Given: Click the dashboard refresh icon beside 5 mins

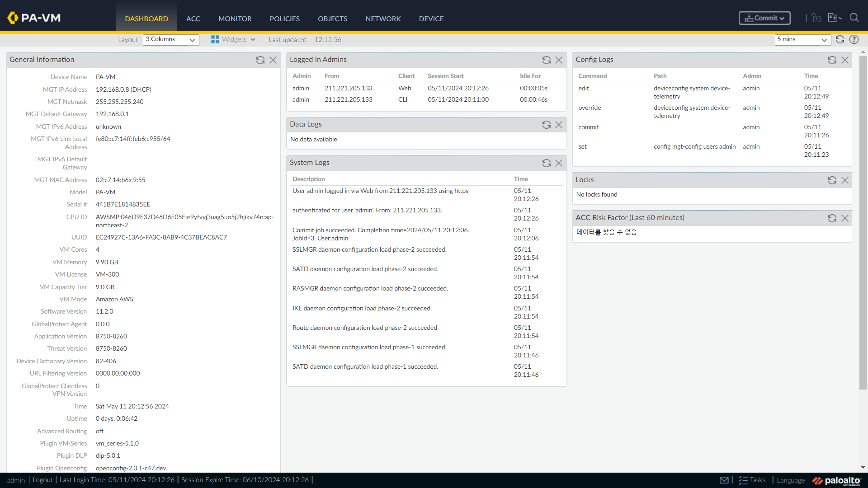Looking at the screenshot, I should tap(840, 39).
